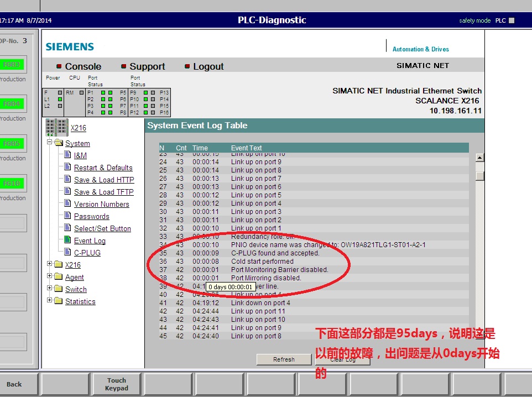Select the green FG04 production button

point(12,104)
